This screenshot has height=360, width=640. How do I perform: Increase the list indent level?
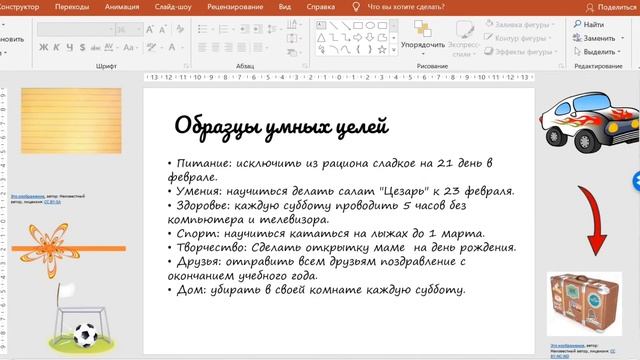[258, 29]
